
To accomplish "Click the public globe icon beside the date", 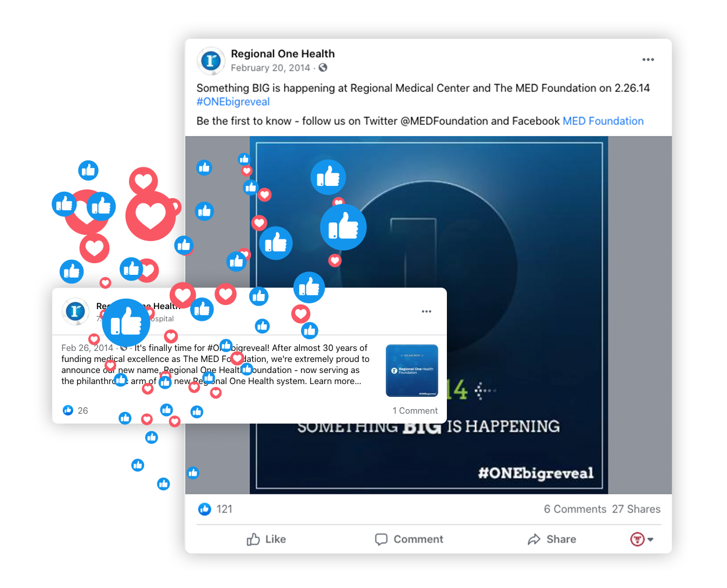I will point(323,67).
